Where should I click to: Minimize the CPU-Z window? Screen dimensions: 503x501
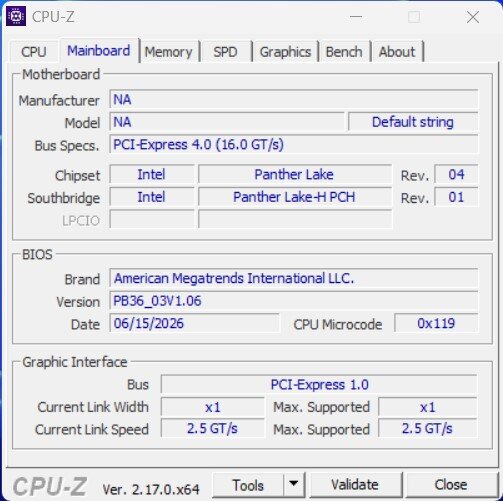tap(356, 17)
